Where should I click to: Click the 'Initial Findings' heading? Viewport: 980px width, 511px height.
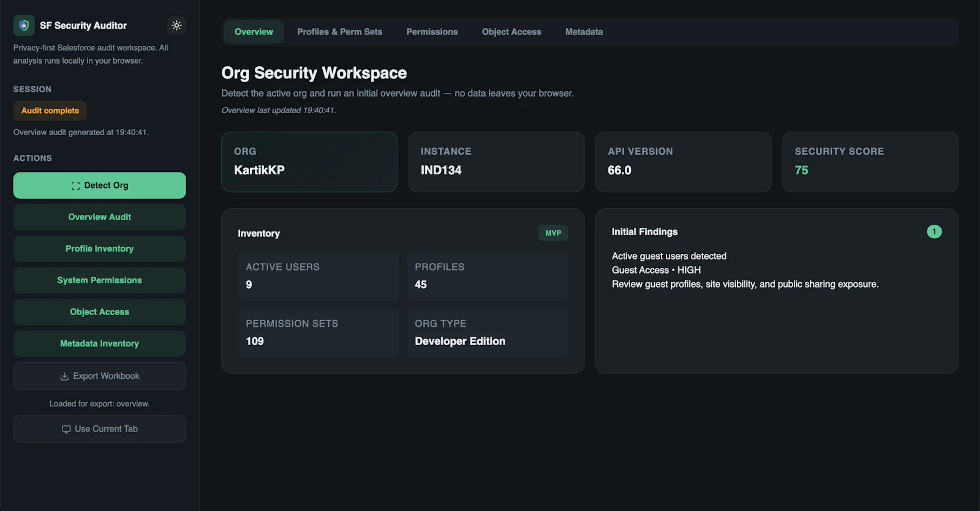pos(644,232)
